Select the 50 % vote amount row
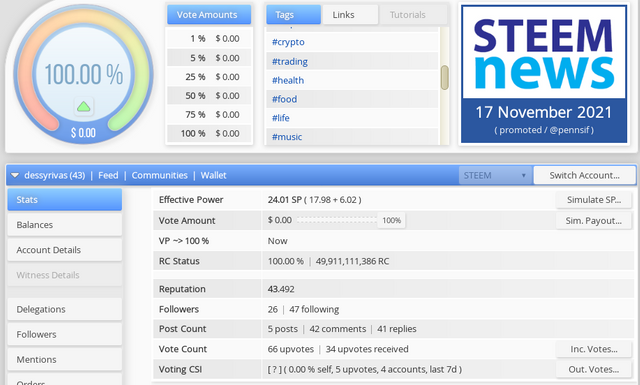The height and width of the screenshot is (385, 640). (209, 96)
